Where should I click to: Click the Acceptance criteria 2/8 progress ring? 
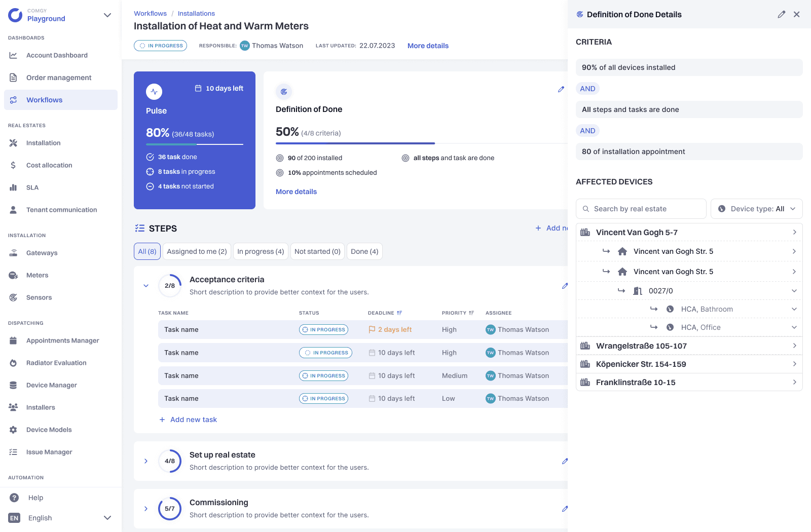point(170,286)
